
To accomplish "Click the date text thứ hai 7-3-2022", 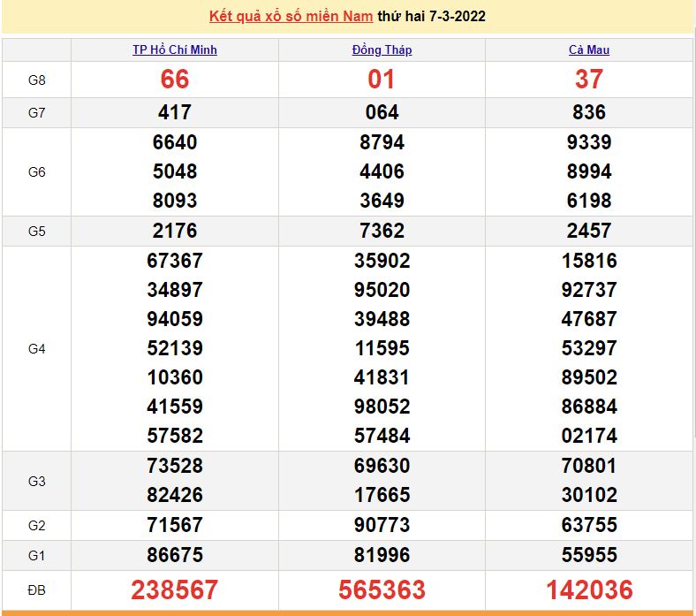I will (431, 17).
